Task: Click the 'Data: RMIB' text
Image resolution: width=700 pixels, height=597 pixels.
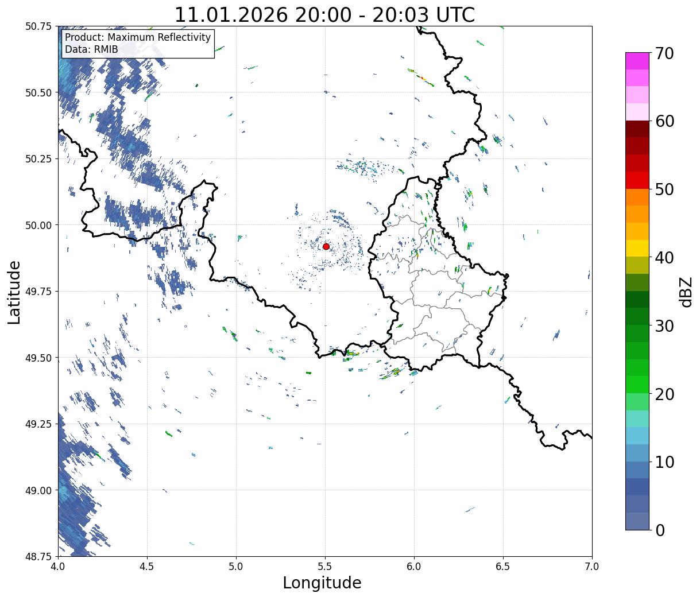Action: (x=91, y=49)
